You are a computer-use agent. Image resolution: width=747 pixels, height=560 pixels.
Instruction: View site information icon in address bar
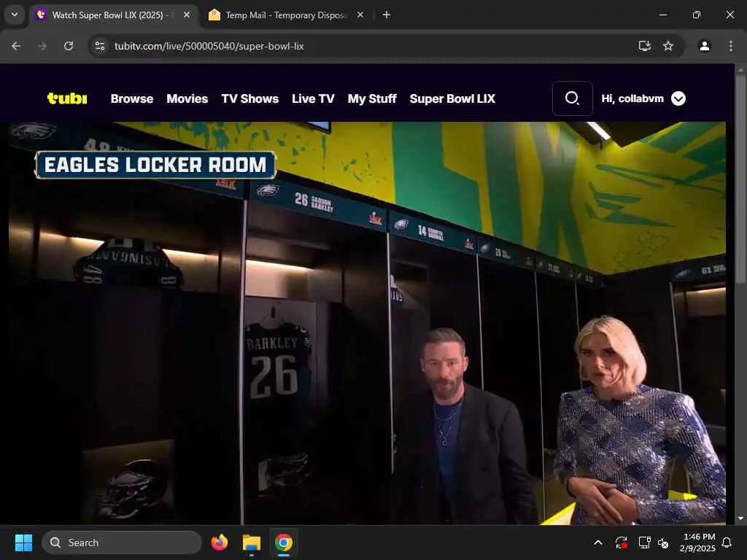(100, 46)
